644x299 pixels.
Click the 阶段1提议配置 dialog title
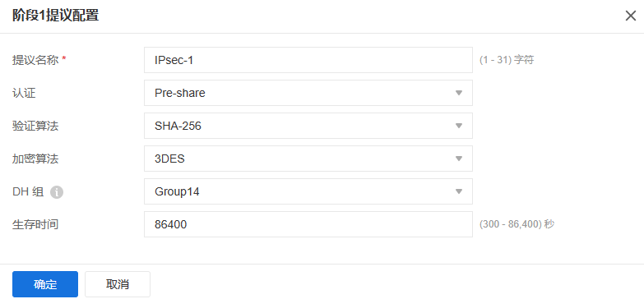point(55,16)
